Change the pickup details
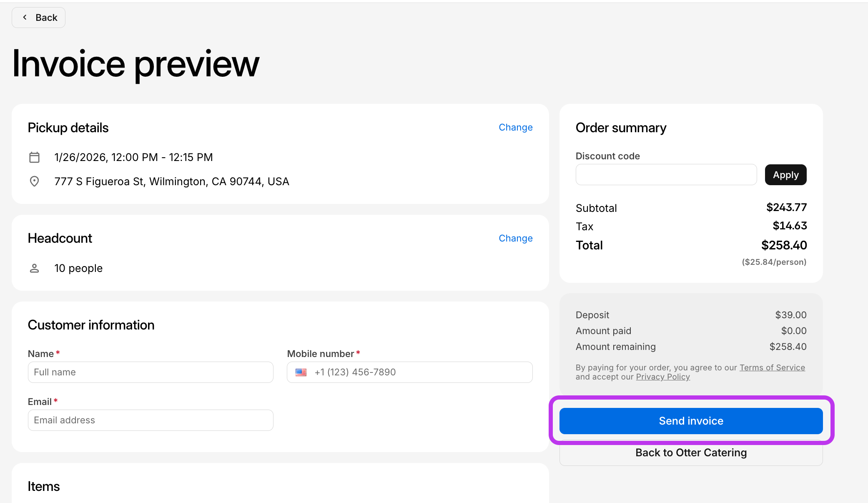 pos(515,127)
